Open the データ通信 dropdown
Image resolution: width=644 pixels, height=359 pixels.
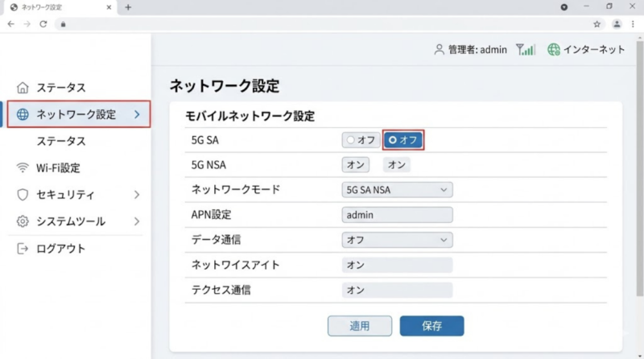(397, 240)
